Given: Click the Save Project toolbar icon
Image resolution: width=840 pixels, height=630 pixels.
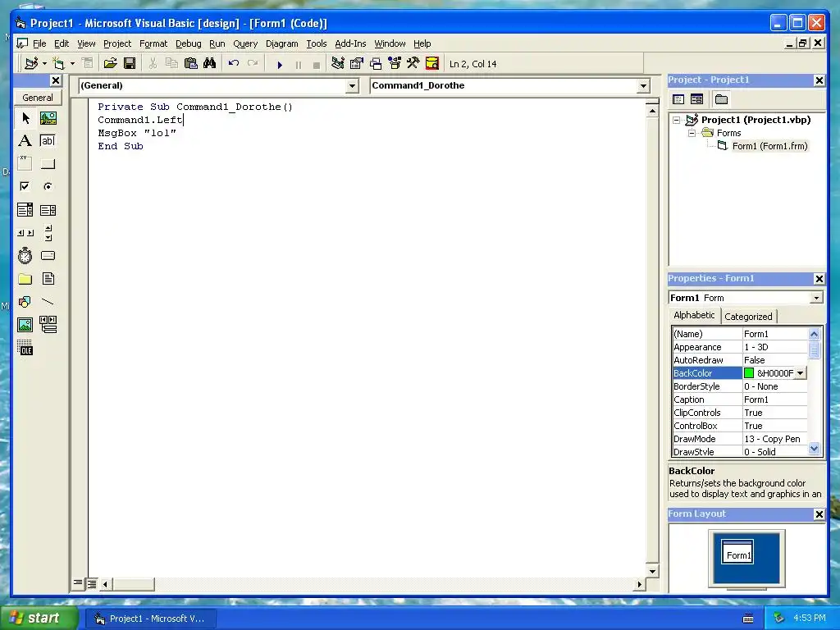Looking at the screenshot, I should click(129, 63).
